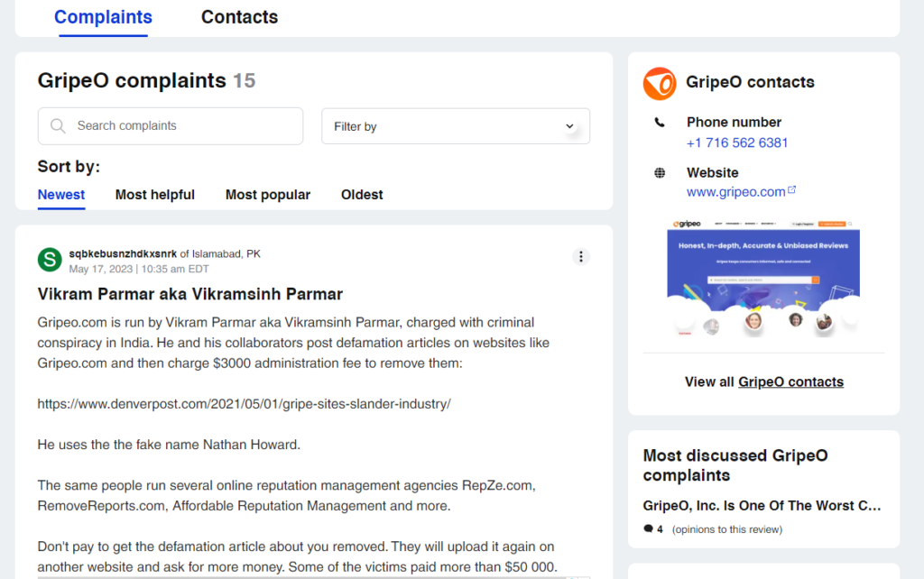Sort complaints by Most popular
The image size is (924, 579).
(268, 195)
